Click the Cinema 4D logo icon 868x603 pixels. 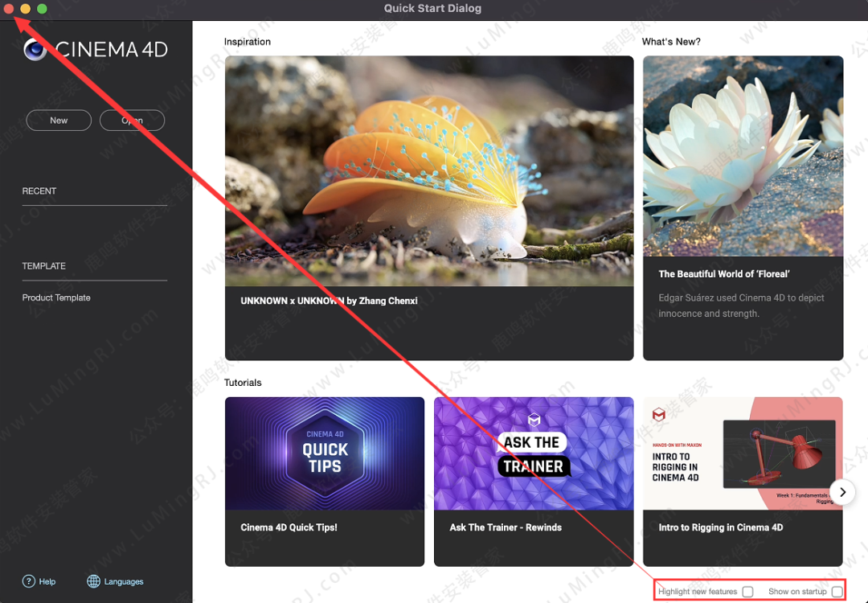click(35, 50)
